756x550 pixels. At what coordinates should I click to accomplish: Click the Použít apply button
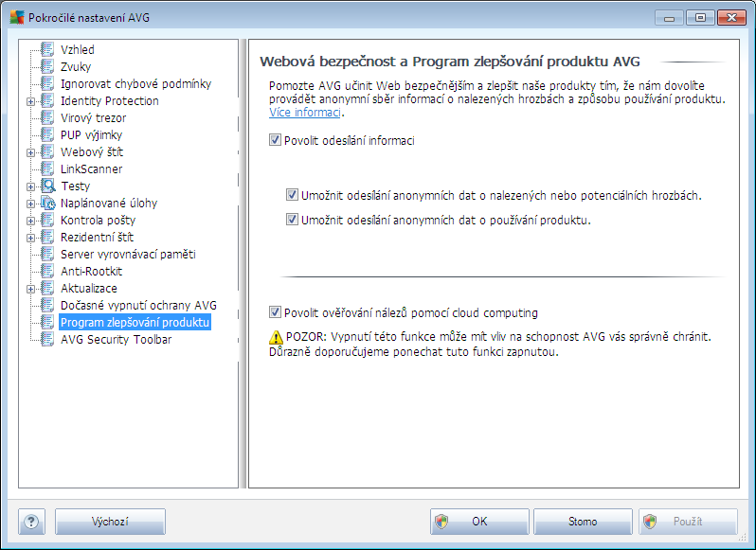pos(688,522)
